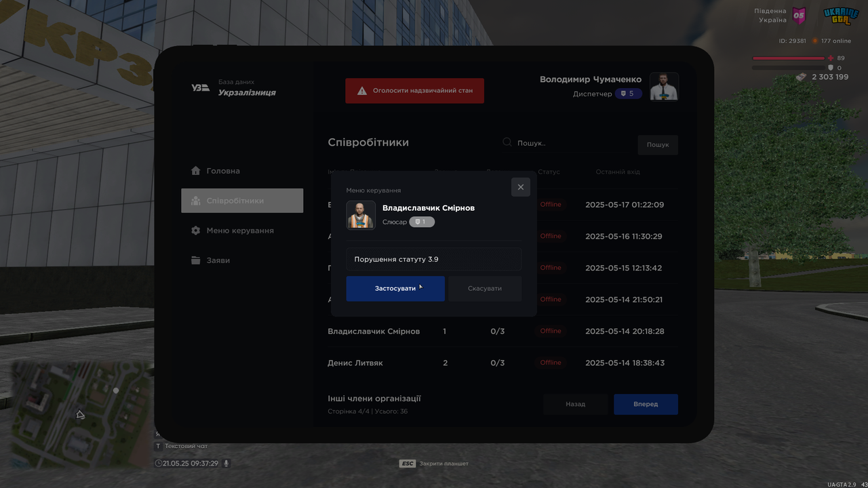Click the money icon beside 2 303 199
868x488 pixels.
tap(802, 77)
